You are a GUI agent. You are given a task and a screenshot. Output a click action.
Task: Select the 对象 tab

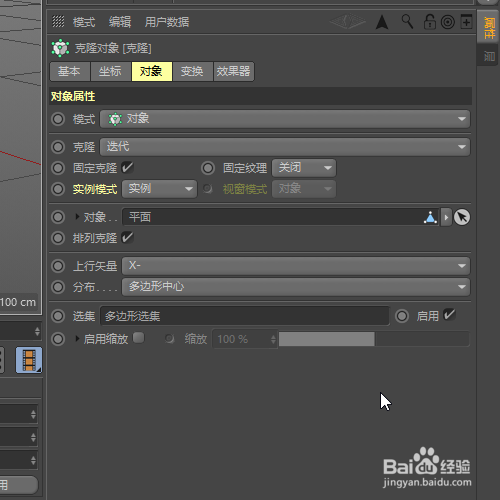tap(152, 71)
